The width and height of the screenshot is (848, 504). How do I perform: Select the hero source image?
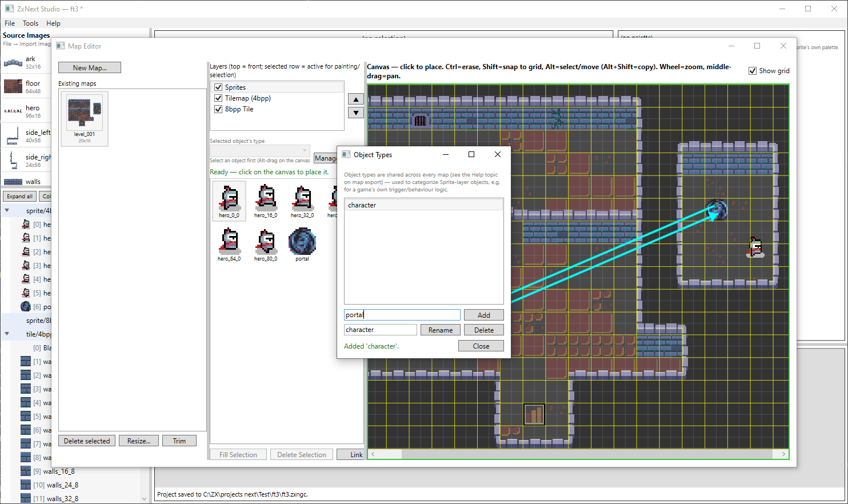click(x=26, y=111)
